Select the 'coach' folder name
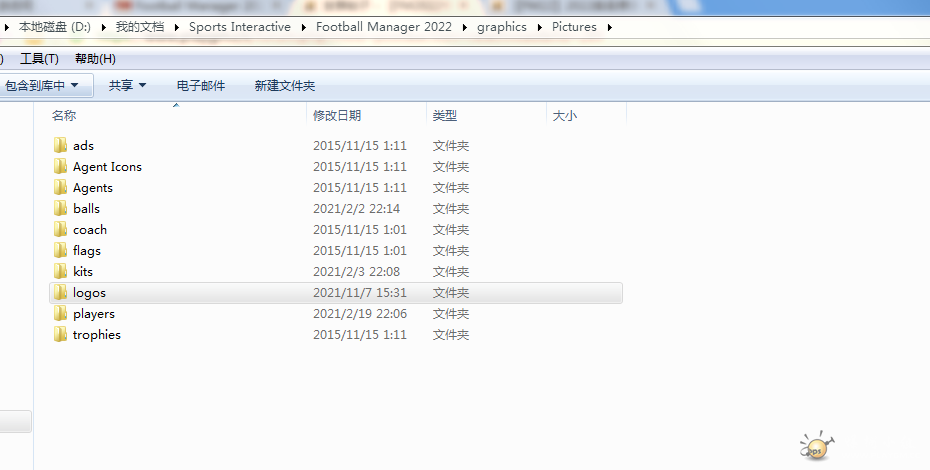 click(90, 230)
